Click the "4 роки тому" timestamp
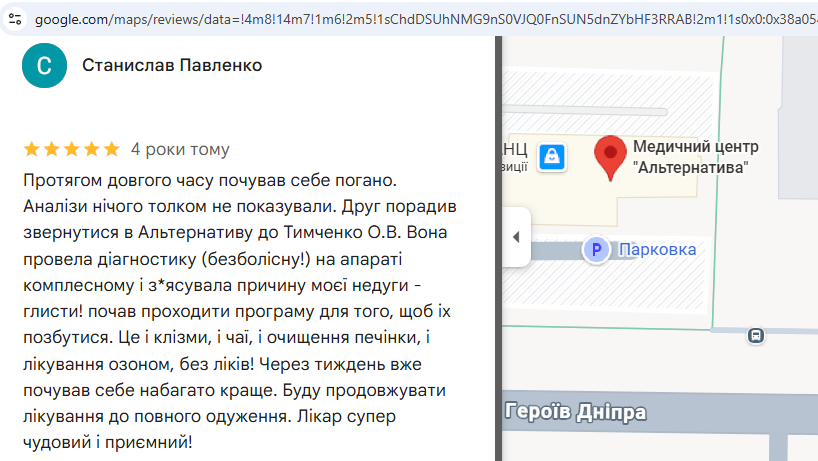The image size is (818, 461). pyautogui.click(x=180, y=149)
